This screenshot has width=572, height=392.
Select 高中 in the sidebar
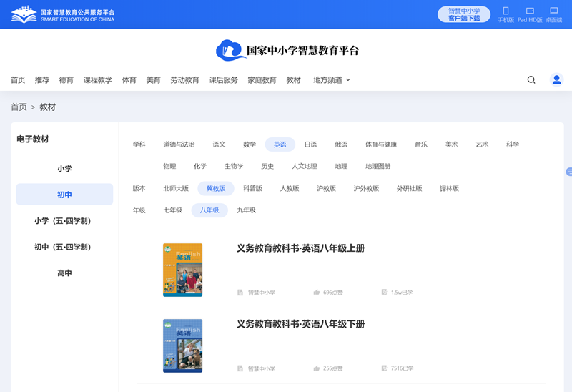tap(64, 273)
